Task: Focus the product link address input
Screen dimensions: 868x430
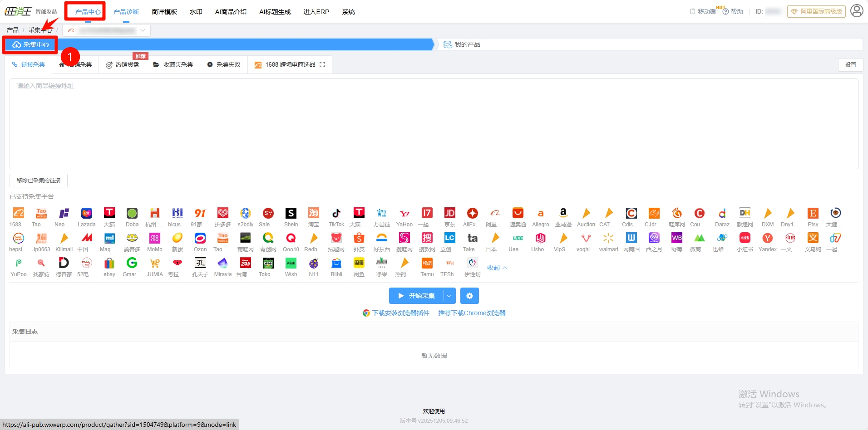Action: [x=434, y=123]
